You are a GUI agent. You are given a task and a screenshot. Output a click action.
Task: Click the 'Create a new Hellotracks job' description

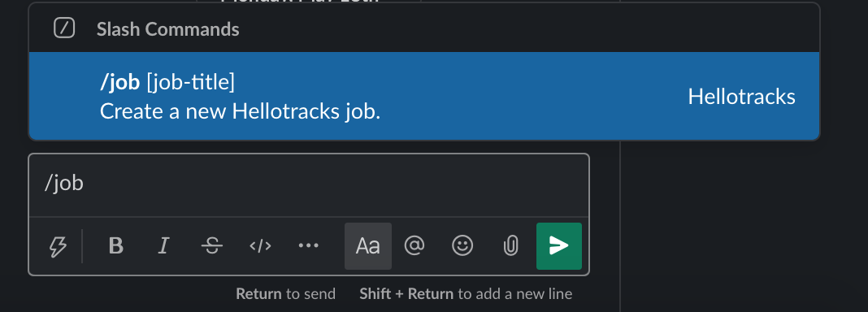(241, 111)
